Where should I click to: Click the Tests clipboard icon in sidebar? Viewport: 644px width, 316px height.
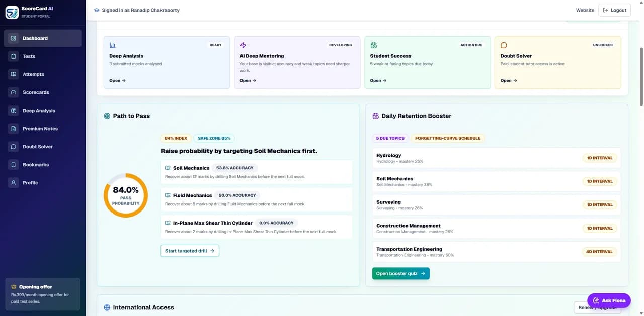click(14, 56)
